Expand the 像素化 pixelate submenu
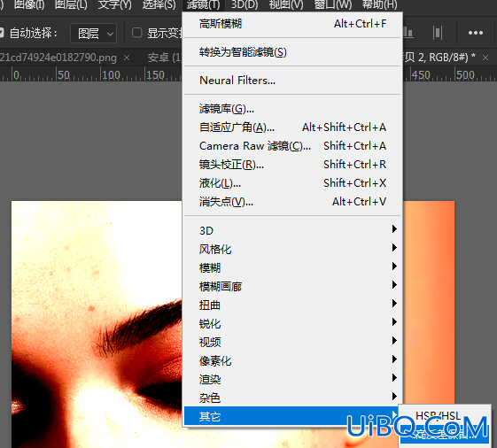 [292, 360]
